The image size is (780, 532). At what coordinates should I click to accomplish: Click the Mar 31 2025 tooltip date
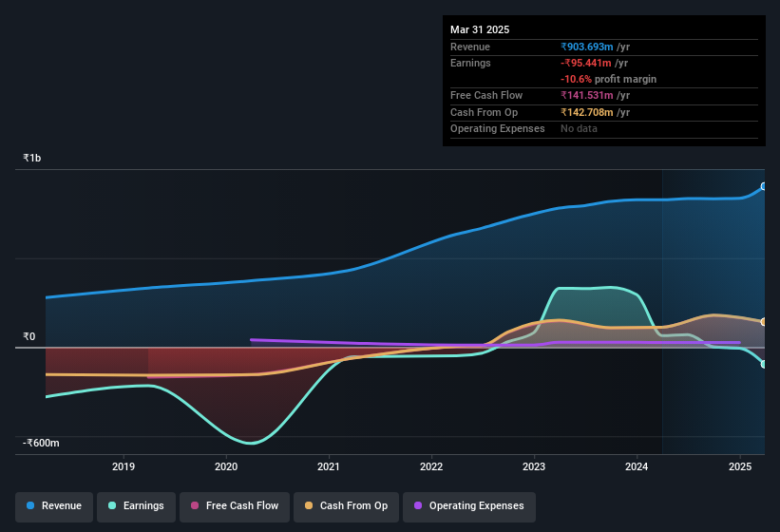480,29
